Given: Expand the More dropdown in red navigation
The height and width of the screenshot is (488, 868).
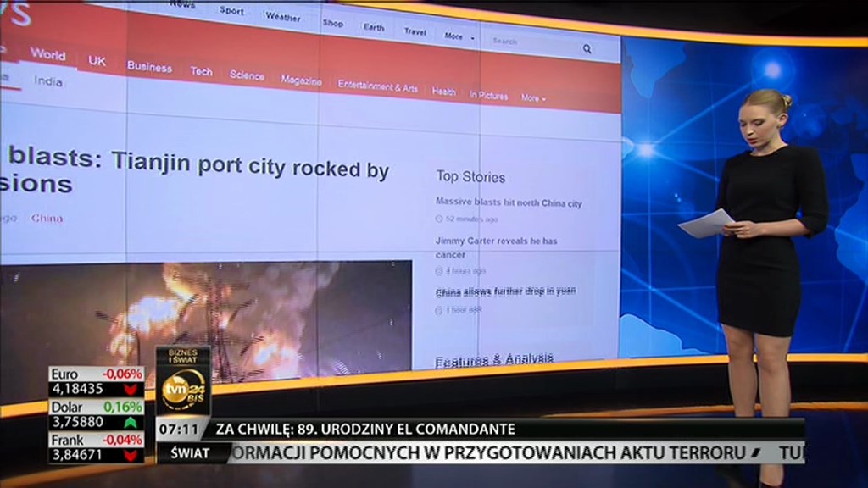Looking at the screenshot, I should point(533,98).
